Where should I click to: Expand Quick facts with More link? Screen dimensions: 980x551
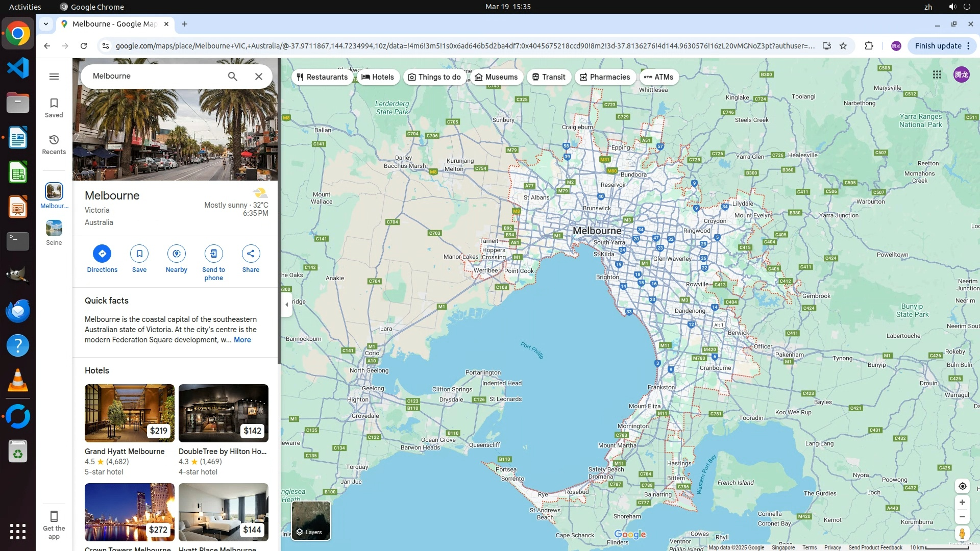tap(242, 340)
